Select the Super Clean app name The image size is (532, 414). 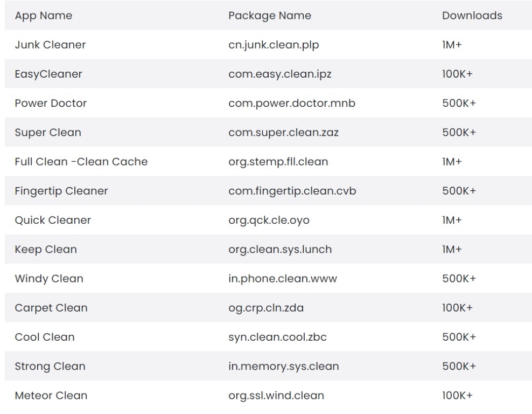click(x=48, y=133)
